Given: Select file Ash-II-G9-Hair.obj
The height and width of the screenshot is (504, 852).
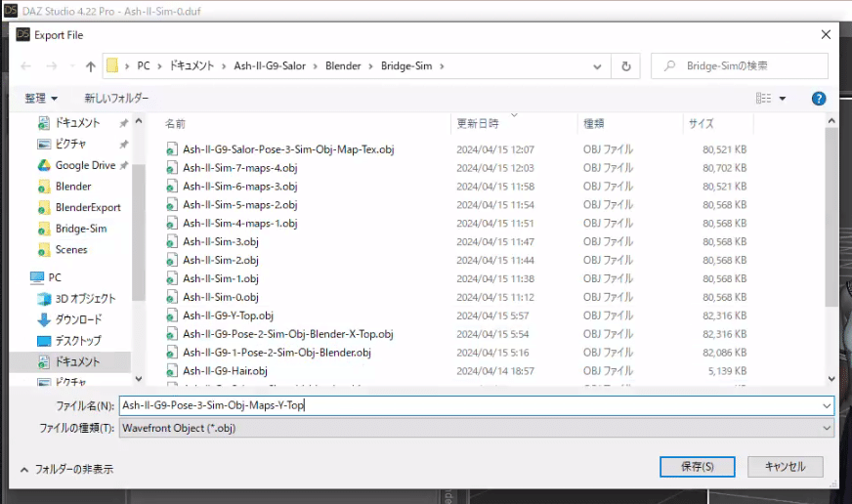Looking at the screenshot, I should [x=225, y=371].
